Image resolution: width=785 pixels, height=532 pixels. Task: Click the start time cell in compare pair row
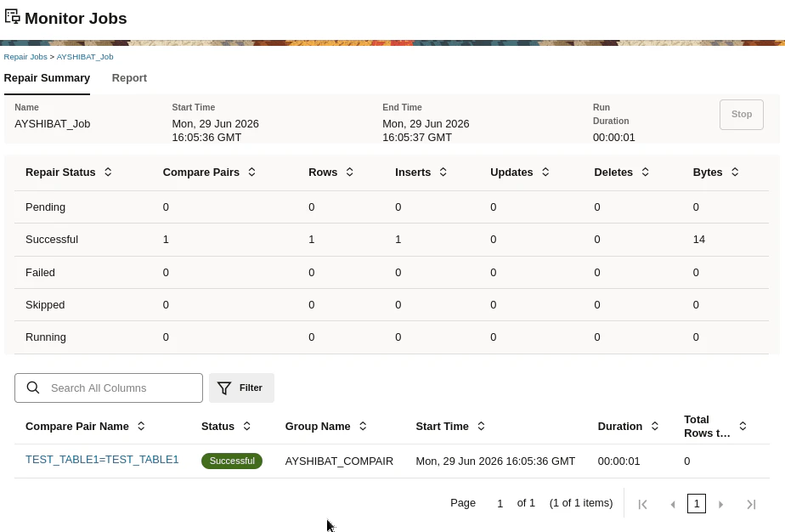click(495, 461)
